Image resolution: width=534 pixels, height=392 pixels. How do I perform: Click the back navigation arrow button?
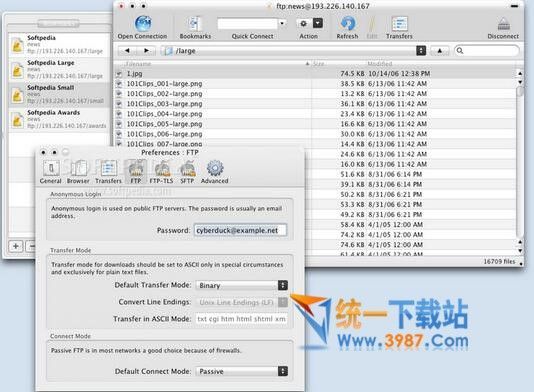tap(127, 51)
